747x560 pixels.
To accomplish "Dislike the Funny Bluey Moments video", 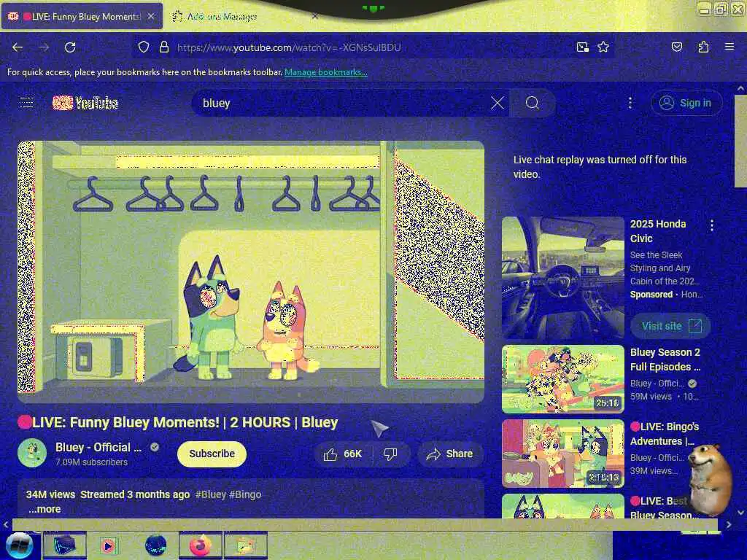I will pyautogui.click(x=391, y=454).
